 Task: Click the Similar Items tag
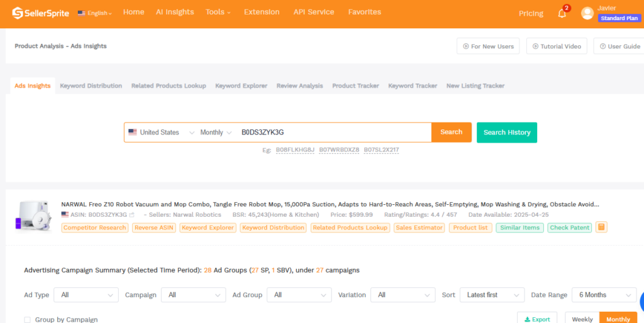[x=520, y=227]
